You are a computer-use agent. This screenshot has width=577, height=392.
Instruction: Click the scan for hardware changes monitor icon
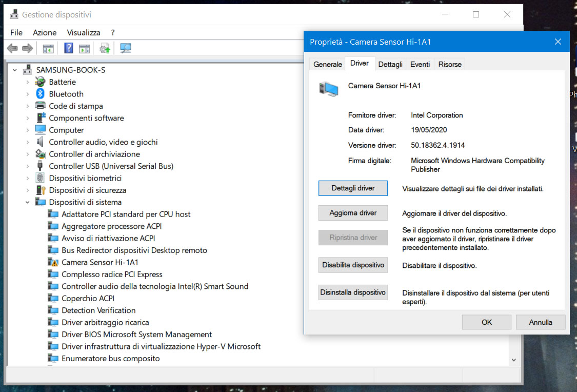click(126, 48)
